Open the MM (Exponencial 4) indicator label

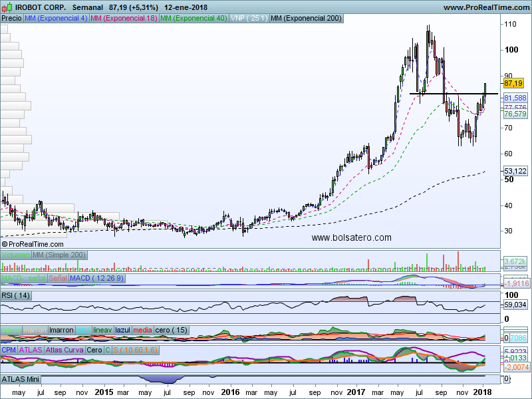[56, 19]
